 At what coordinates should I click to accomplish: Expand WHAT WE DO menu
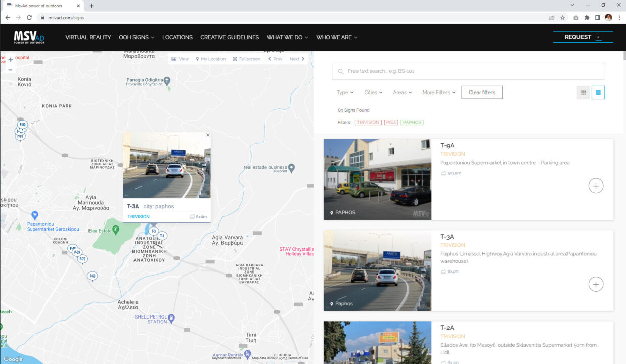pos(287,37)
